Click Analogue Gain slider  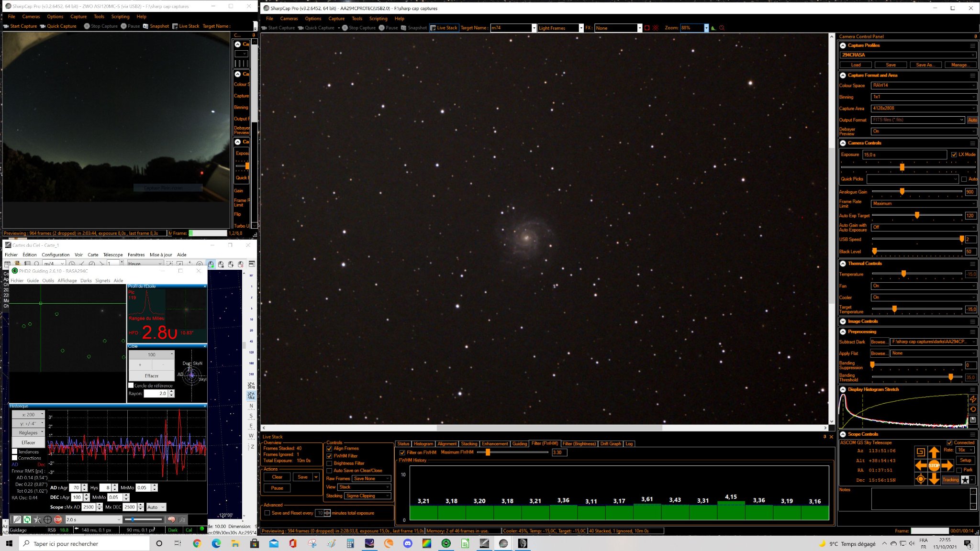click(x=917, y=192)
